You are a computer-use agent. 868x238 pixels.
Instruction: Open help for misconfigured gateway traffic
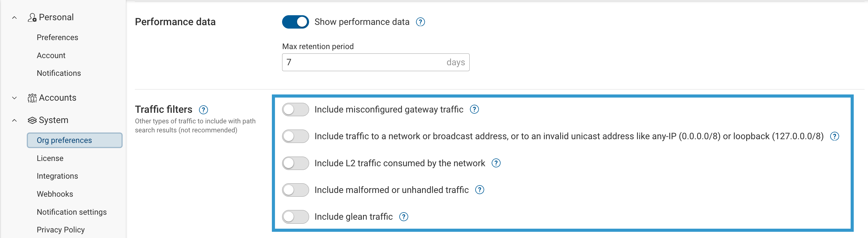coord(474,109)
